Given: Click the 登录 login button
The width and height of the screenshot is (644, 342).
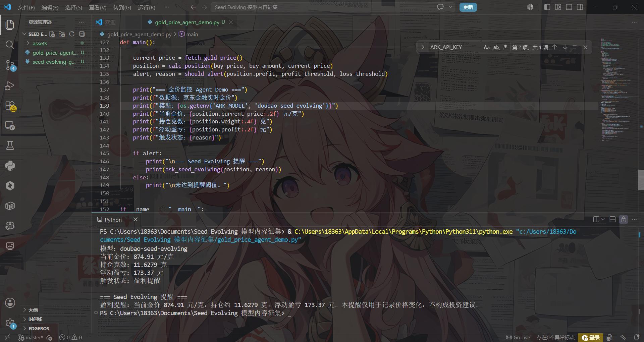Looking at the screenshot, I should (x=591, y=338).
